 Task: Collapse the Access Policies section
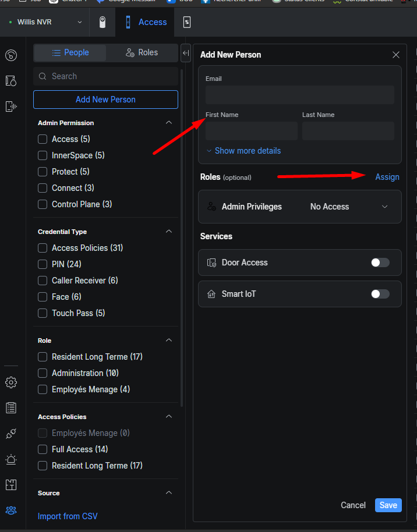tap(169, 417)
